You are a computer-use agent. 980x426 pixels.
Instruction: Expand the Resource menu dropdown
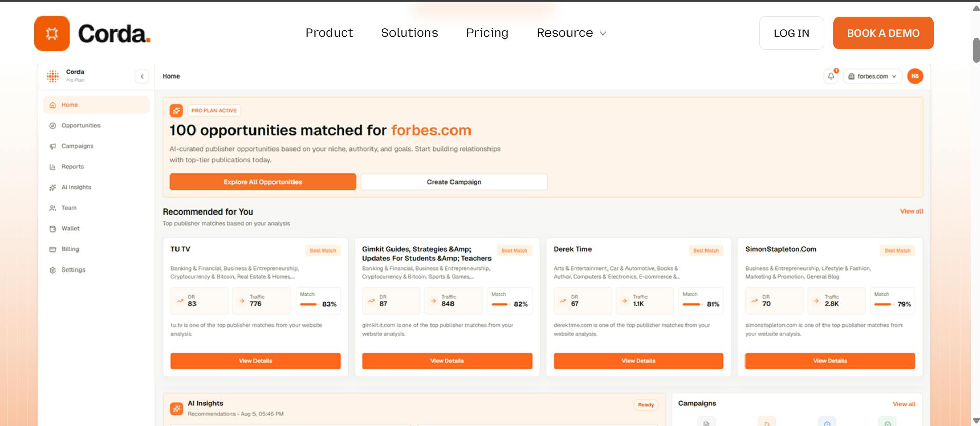tap(572, 33)
